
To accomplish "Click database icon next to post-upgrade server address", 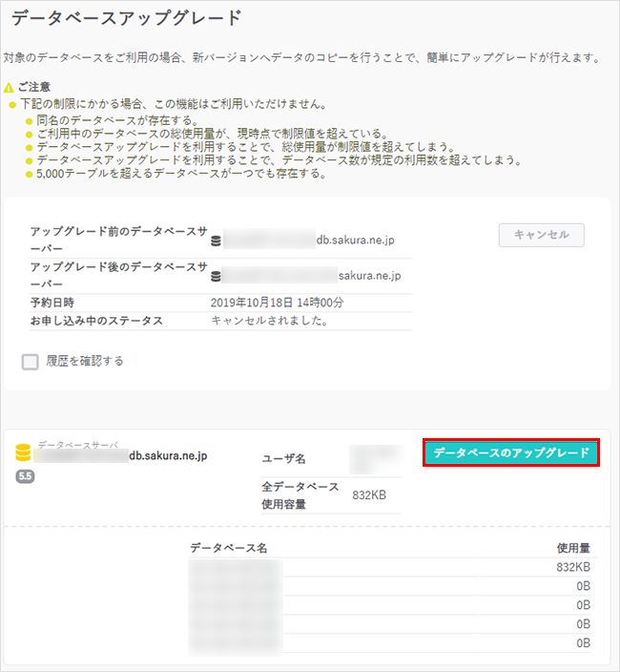I will (217, 276).
